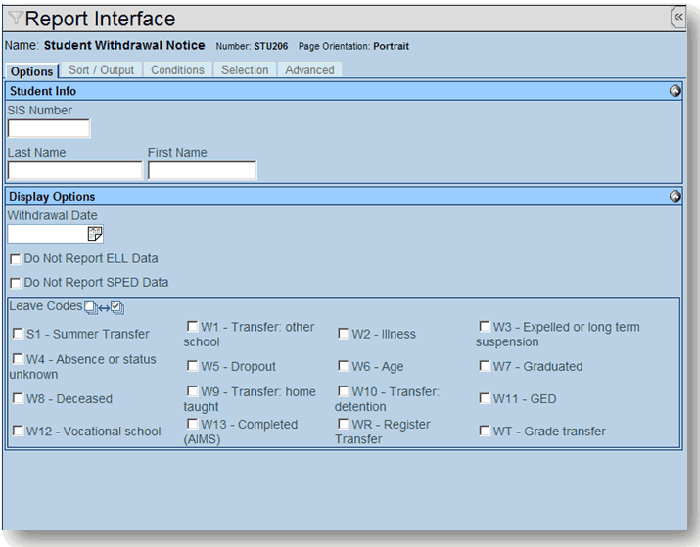The height and width of the screenshot is (547, 700).
Task: Check W8 - Deceased leave code
Action: click(18, 398)
